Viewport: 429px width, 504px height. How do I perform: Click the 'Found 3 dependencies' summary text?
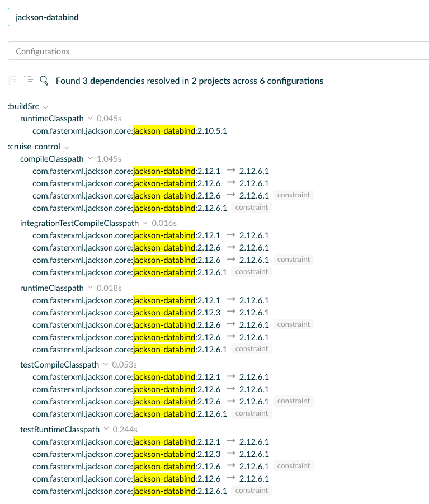point(190,81)
